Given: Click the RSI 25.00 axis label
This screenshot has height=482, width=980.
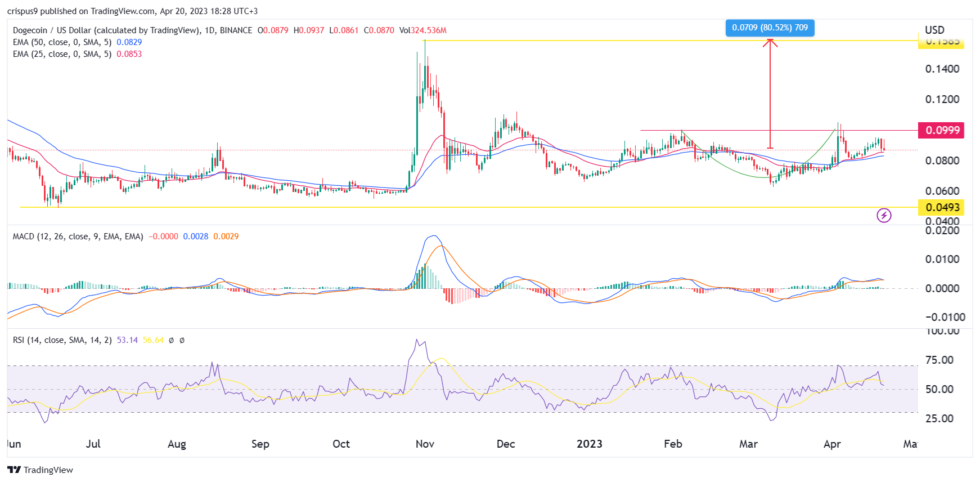Looking at the screenshot, I should point(939,418).
